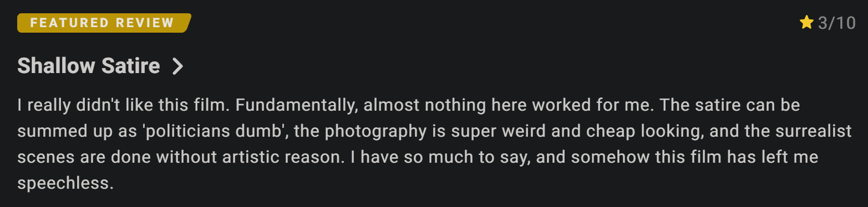868x207 pixels.
Task: Open review via chevron beside Shallow Satire
Action: click(177, 66)
